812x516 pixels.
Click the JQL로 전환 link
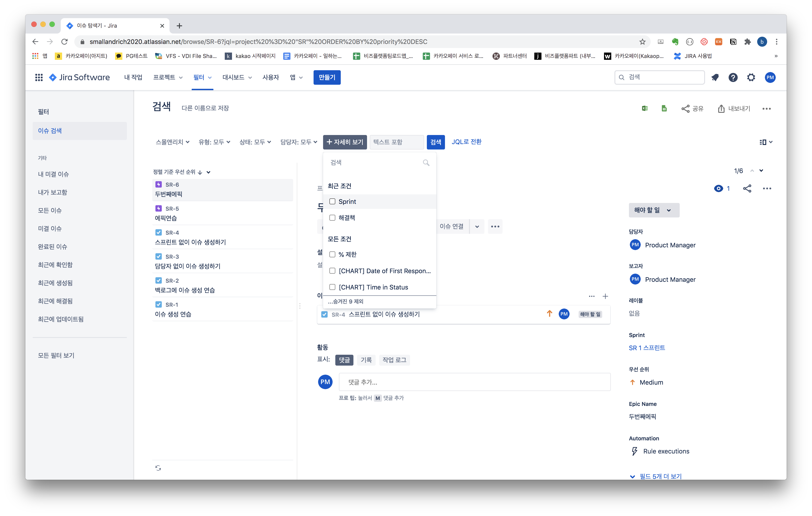pyautogui.click(x=466, y=142)
